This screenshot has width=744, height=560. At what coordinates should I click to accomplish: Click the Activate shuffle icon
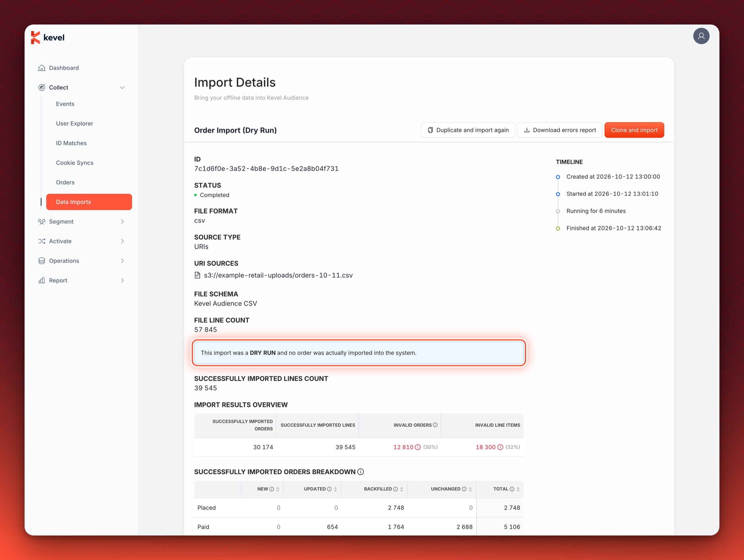click(42, 241)
